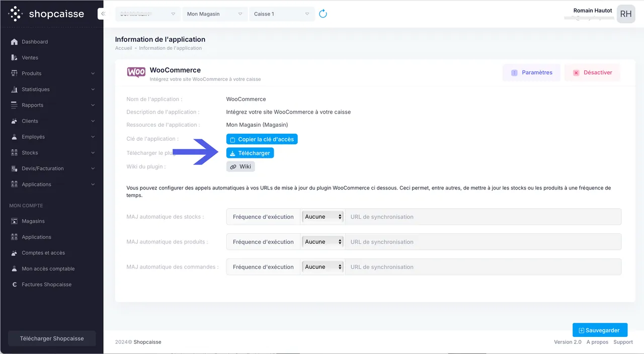Click the Ventes sidebar icon
The image size is (644, 354).
14,57
